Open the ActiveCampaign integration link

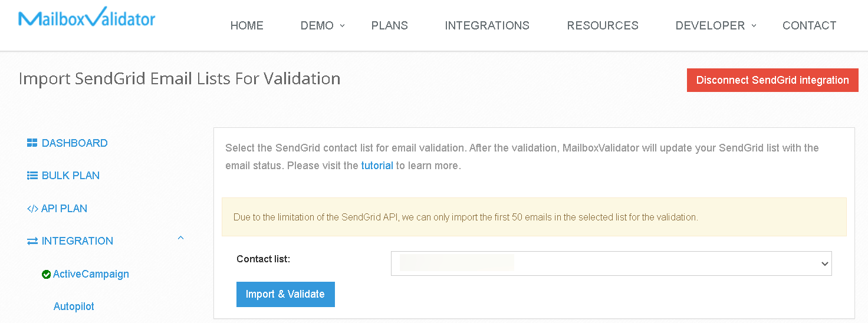(x=91, y=274)
